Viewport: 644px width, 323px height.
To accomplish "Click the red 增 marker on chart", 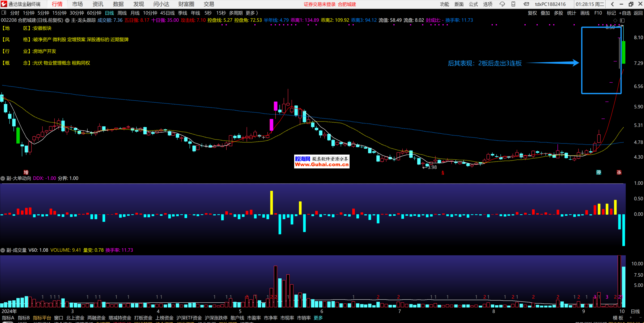I will [x=26, y=172].
